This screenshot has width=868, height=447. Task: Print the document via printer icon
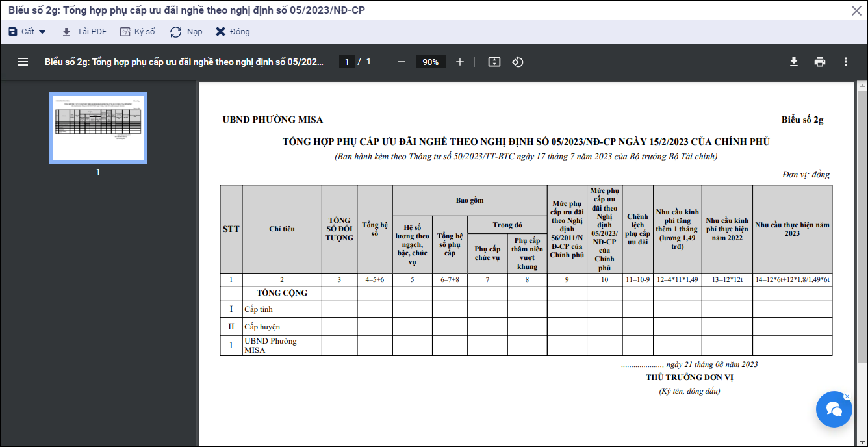pyautogui.click(x=820, y=62)
